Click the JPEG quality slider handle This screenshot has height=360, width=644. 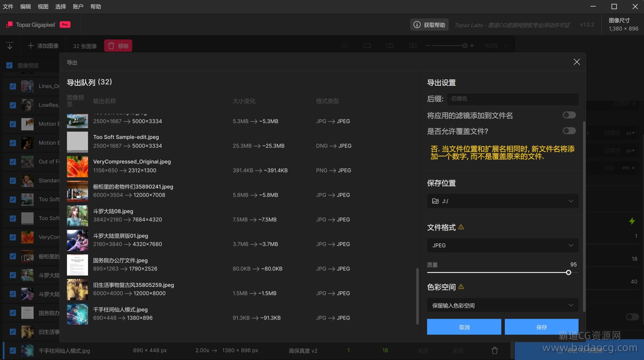(568, 273)
